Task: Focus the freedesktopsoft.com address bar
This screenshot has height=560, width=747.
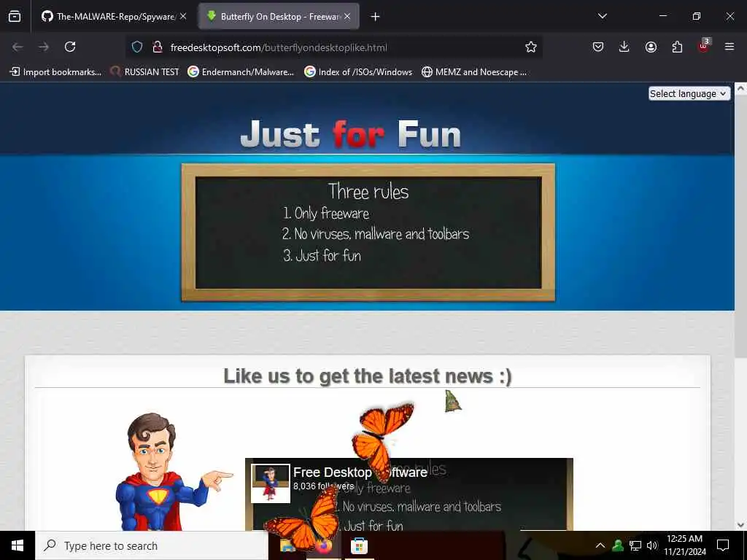Action: tap(333, 47)
